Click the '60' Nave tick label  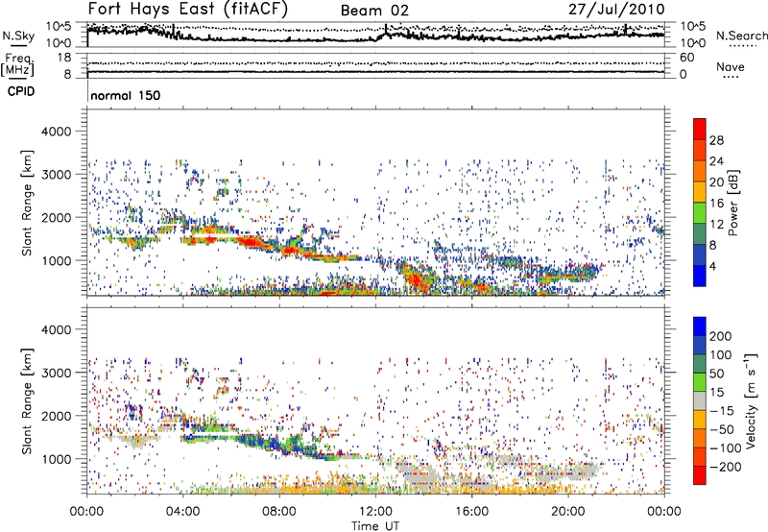coord(686,58)
